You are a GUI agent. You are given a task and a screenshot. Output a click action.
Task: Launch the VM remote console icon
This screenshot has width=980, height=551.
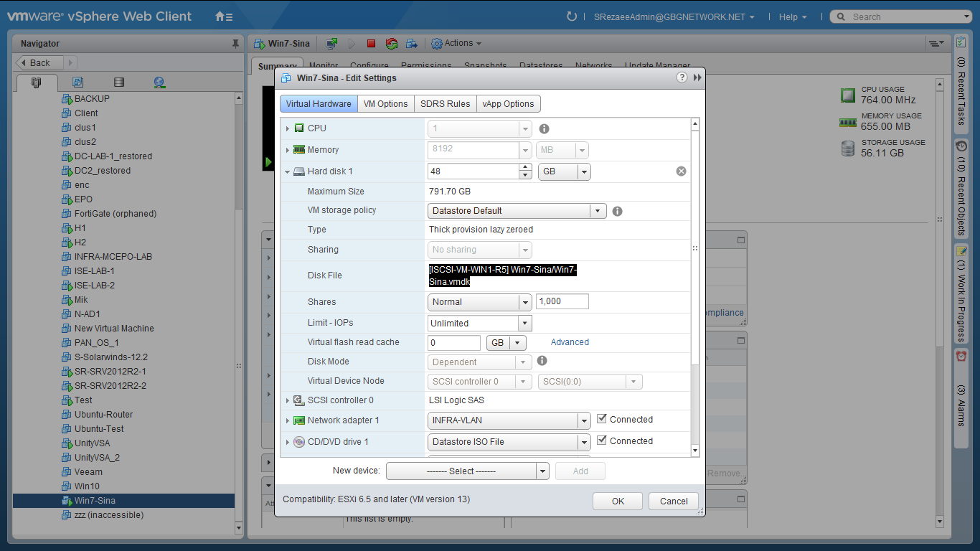[331, 44]
